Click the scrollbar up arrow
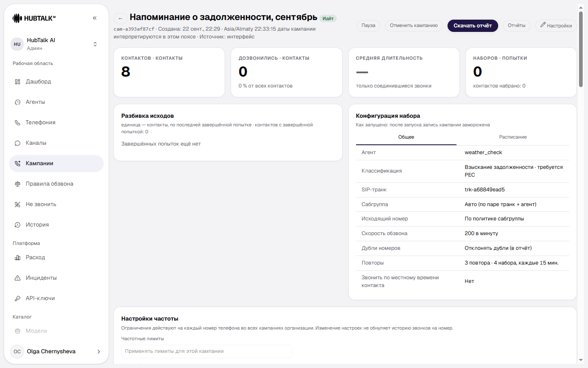 point(581,7)
